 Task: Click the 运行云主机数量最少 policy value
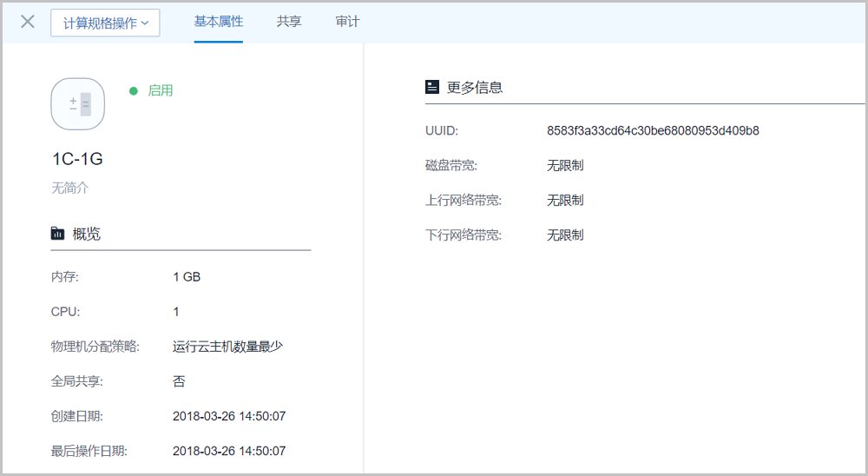tap(227, 347)
